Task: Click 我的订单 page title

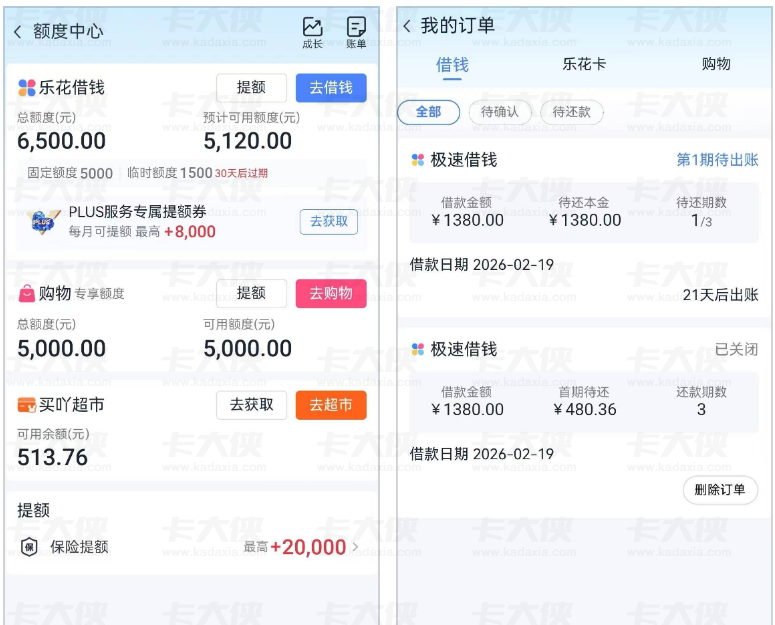Action: coord(458,26)
